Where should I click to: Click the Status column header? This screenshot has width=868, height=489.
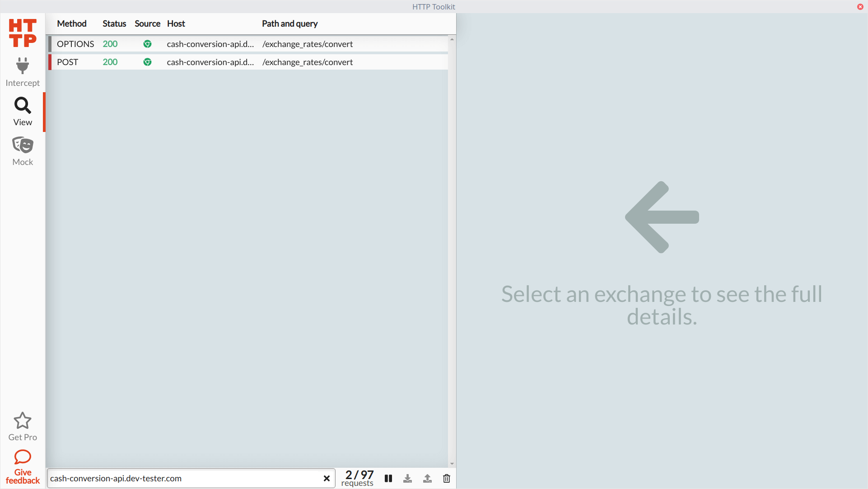(114, 24)
